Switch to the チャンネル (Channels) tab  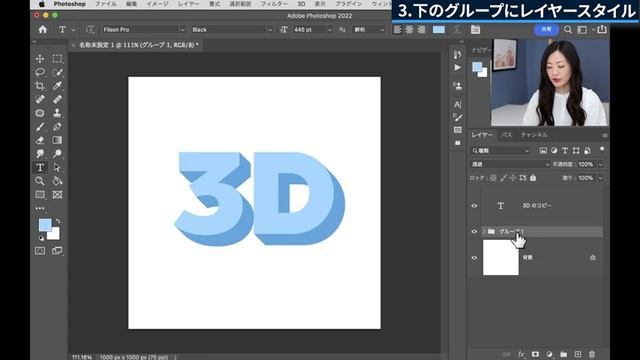(x=534, y=135)
